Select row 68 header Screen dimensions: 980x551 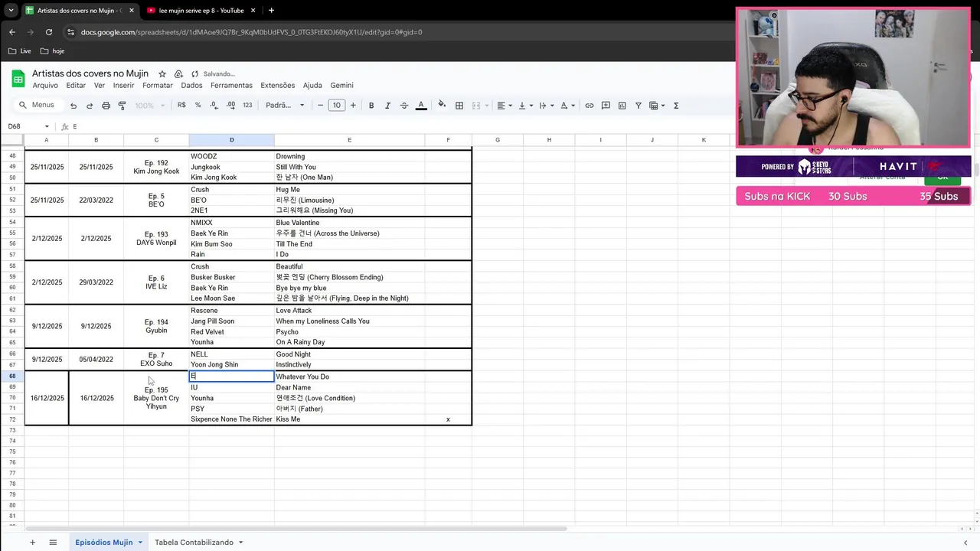pyautogui.click(x=12, y=377)
